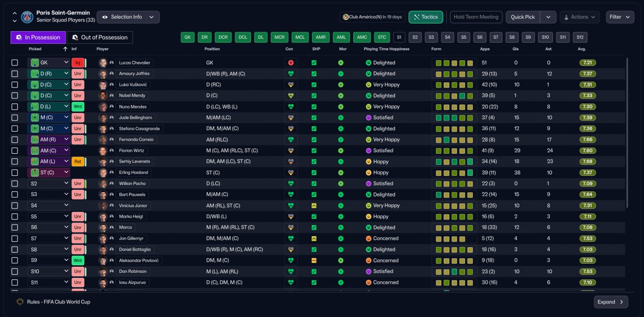Click the Rules - FIFA Club World Cup icon
Image resolution: width=644 pixels, height=317 pixels.
pos(20,302)
